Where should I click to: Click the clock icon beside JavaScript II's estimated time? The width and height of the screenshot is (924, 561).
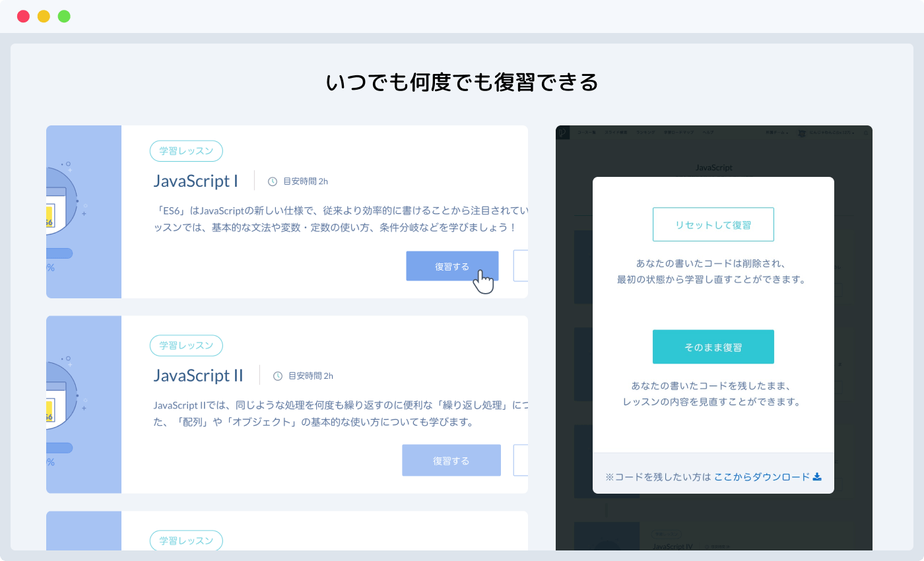tap(277, 376)
